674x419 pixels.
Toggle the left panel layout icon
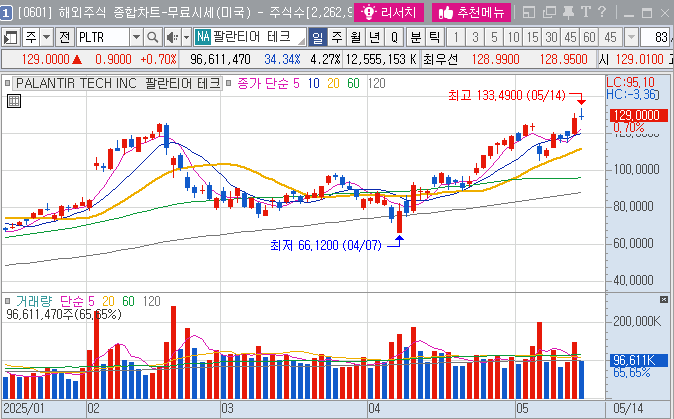10,38
